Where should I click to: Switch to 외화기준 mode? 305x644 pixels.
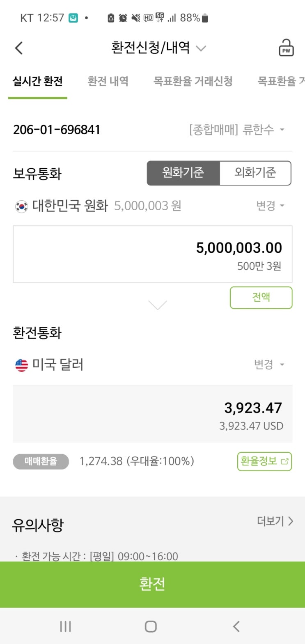pyautogui.click(x=255, y=173)
